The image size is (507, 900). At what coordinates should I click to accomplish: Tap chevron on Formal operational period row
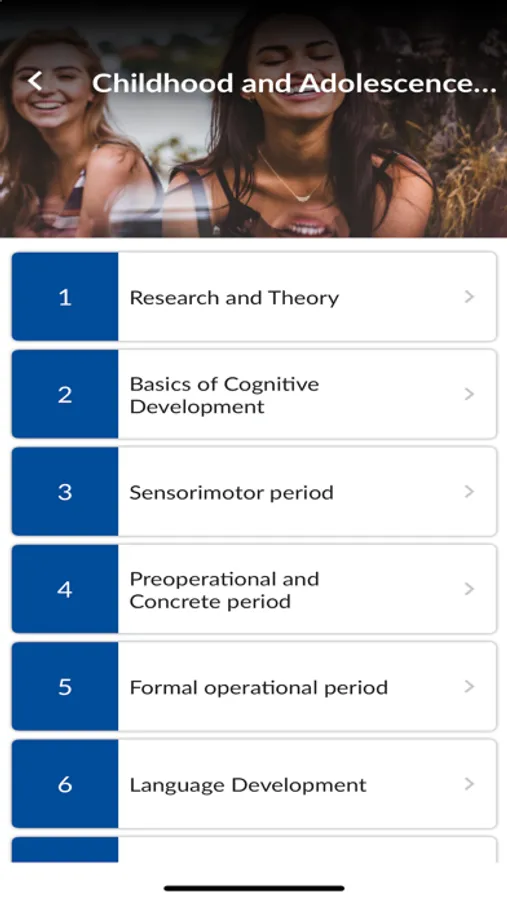pos(469,687)
